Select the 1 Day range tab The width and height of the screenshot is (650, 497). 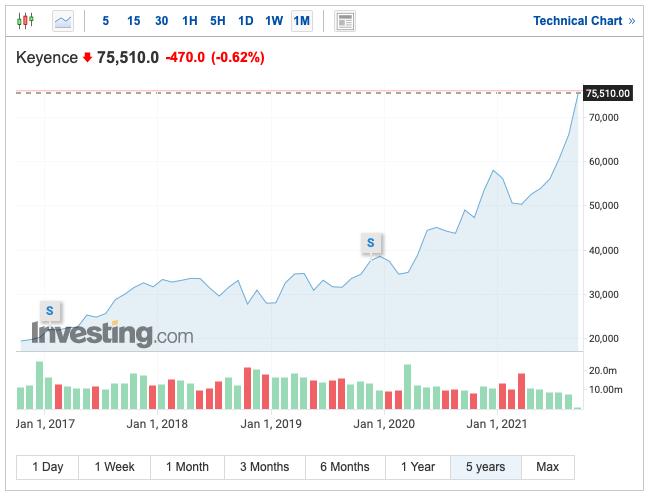[x=48, y=467]
